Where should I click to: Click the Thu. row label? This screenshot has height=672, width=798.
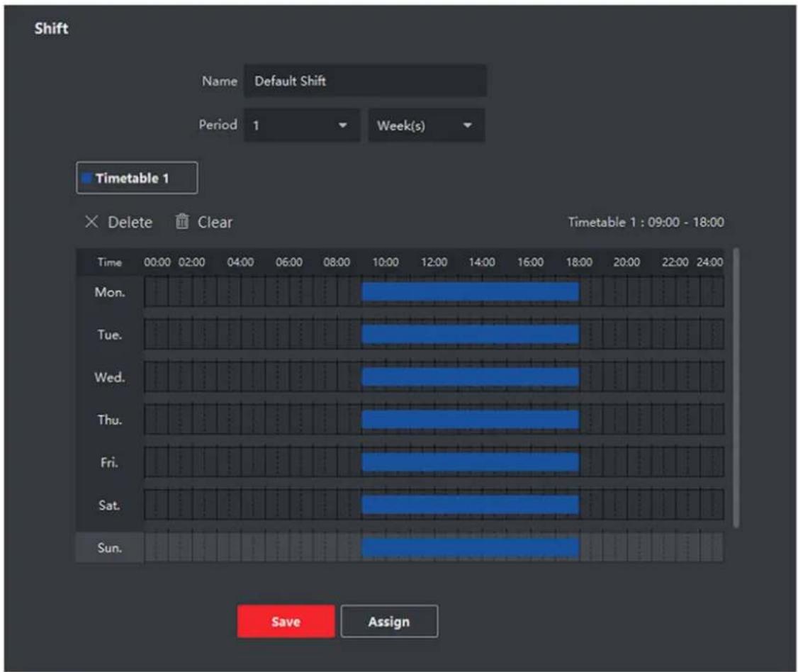109,420
